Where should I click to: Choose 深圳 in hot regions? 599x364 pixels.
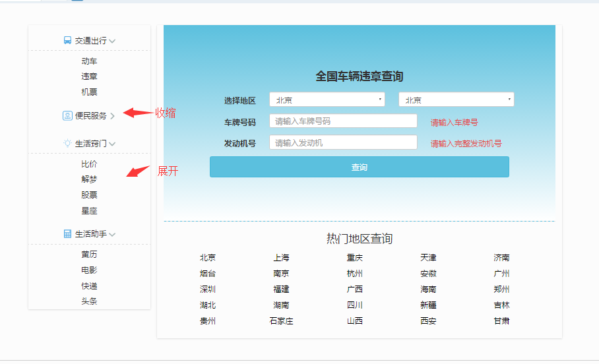(x=208, y=289)
